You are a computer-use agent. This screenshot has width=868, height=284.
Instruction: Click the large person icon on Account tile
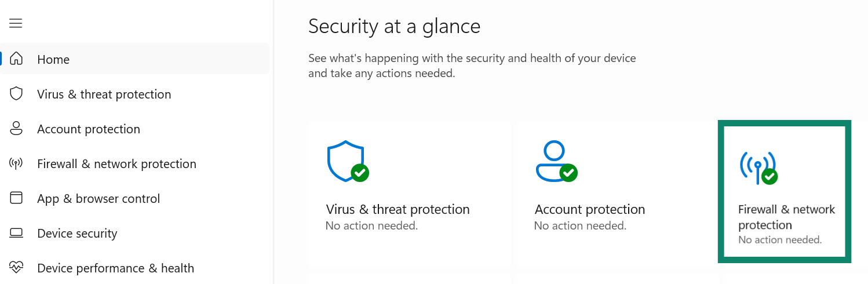[555, 161]
